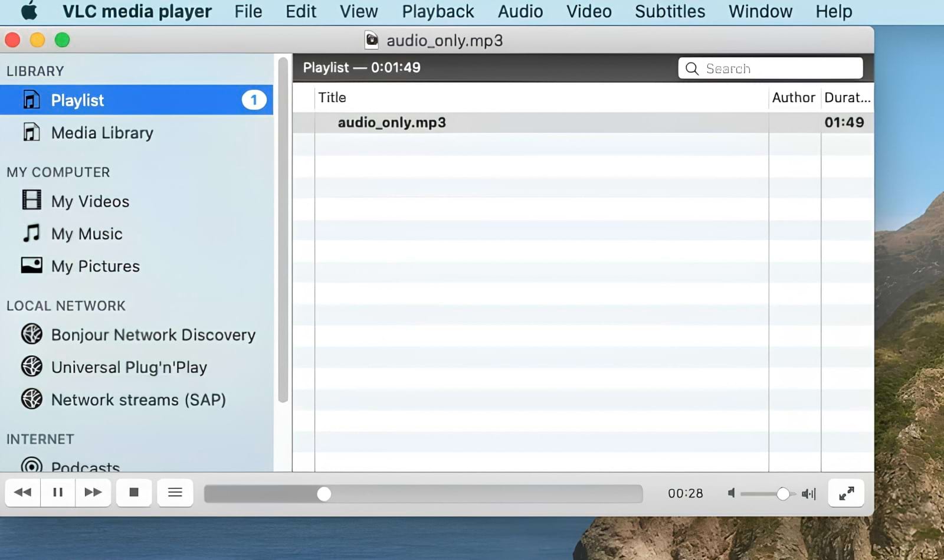
Task: Adjust the volume slider
Action: click(784, 493)
